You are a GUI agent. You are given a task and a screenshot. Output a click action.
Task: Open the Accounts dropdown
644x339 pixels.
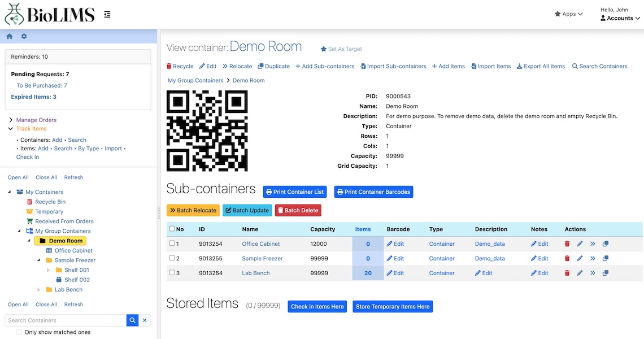pos(620,18)
